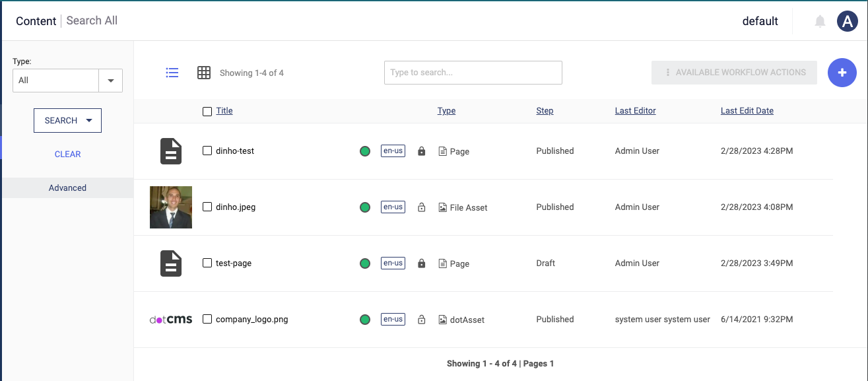Open the default site selector
Viewport: 868px width, 381px height.
tap(760, 20)
